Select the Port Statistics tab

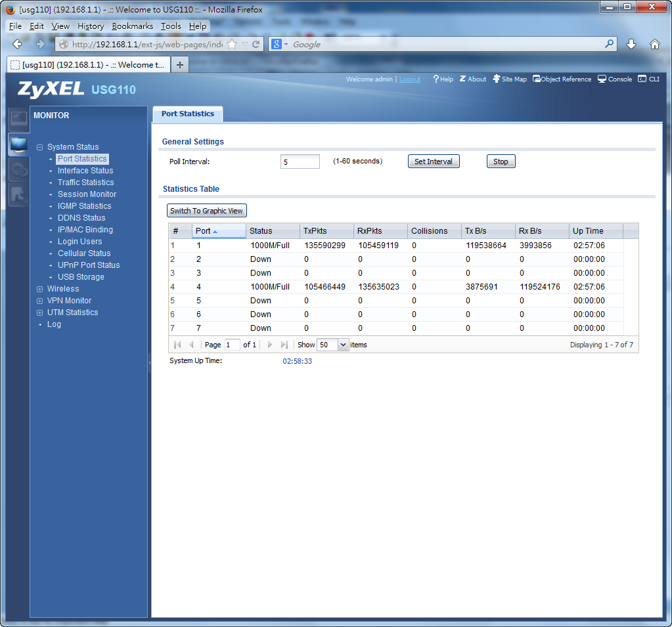click(188, 114)
